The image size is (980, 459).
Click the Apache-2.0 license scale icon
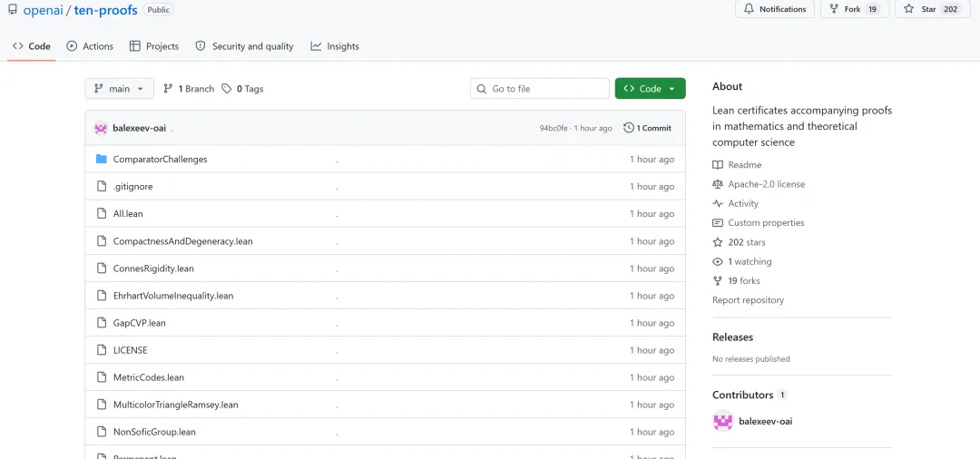[x=718, y=184]
